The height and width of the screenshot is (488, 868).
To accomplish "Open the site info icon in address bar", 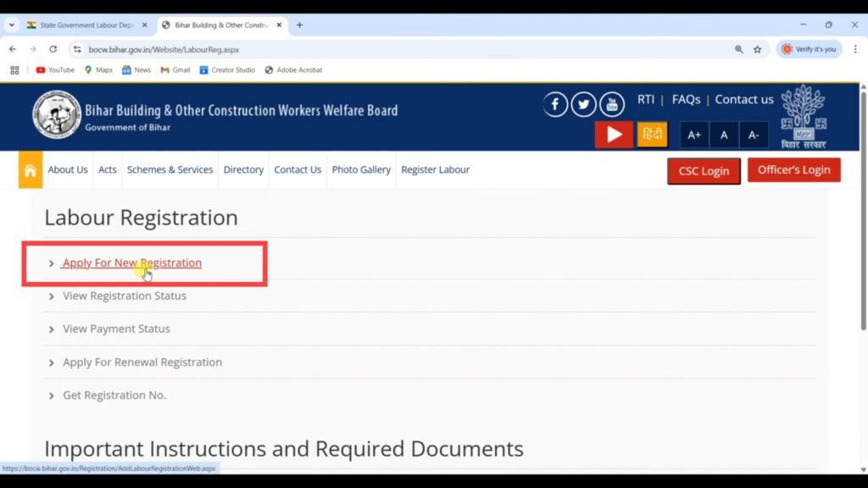I will 77,49.
